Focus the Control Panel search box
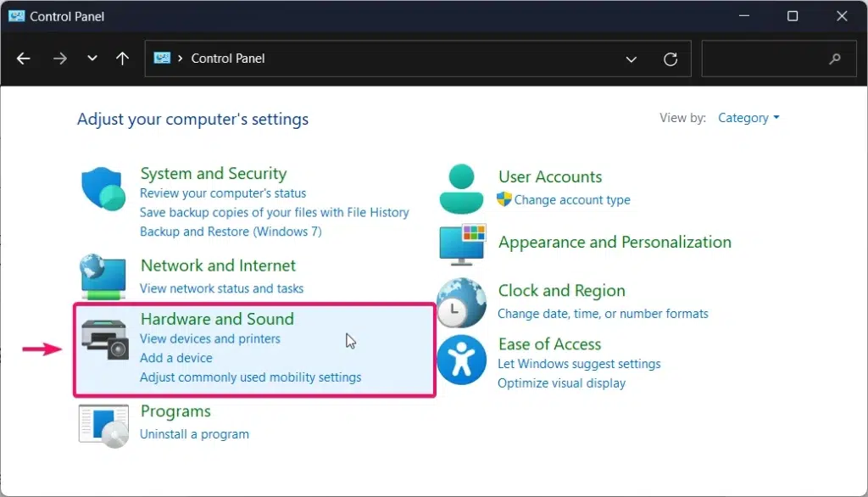This screenshot has height=497, width=868. point(778,59)
